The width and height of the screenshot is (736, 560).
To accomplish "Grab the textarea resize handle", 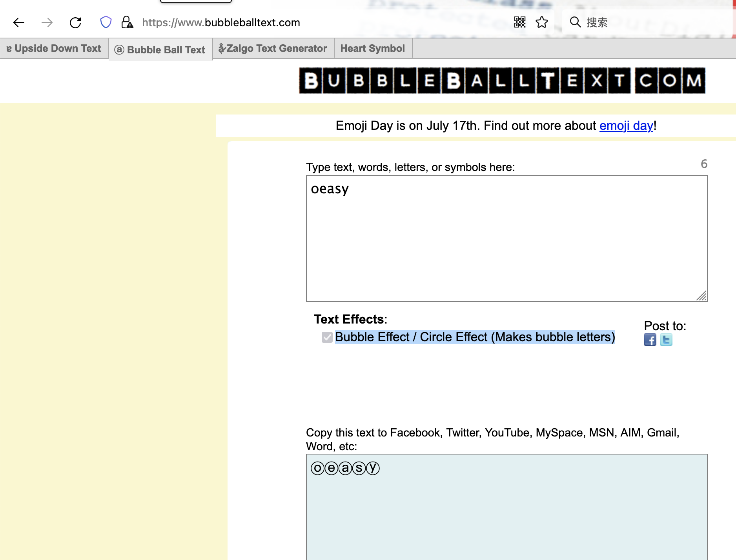I will [x=701, y=296].
